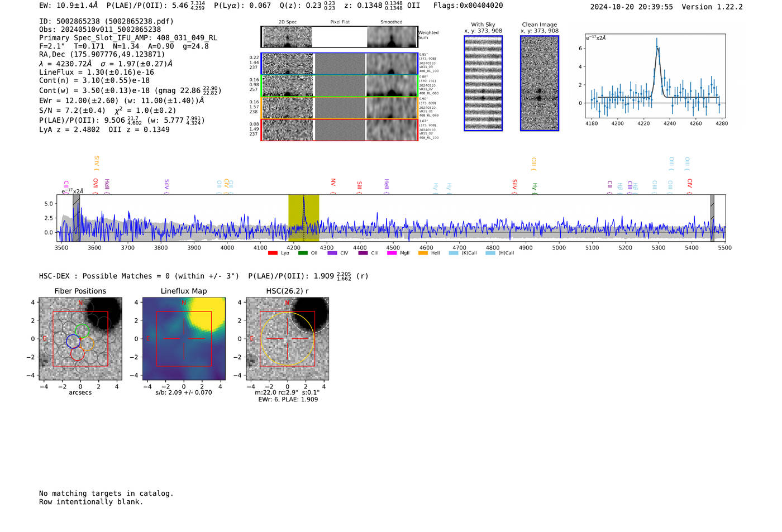Click the green fiber circle in Fiber Positions
This screenshot has height=532, width=782.
click(82, 330)
